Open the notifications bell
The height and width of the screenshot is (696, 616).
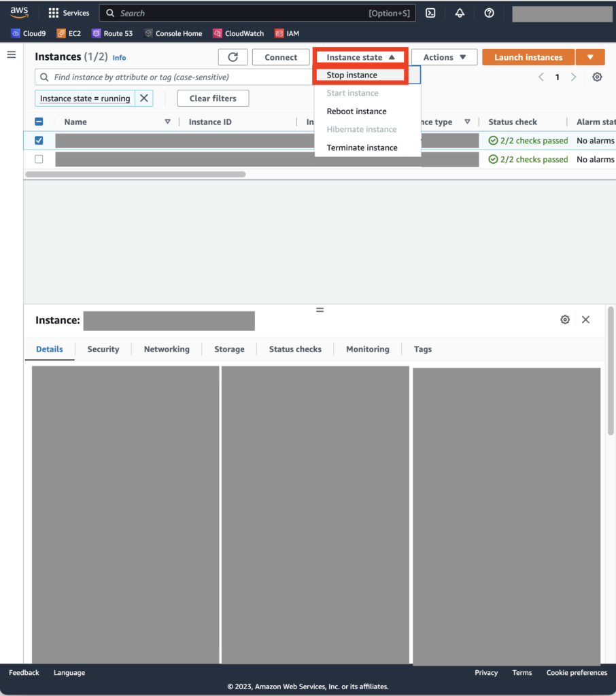(x=460, y=13)
